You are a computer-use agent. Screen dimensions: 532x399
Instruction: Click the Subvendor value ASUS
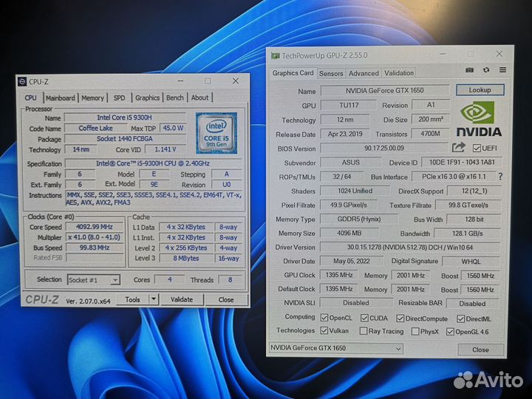pos(350,162)
